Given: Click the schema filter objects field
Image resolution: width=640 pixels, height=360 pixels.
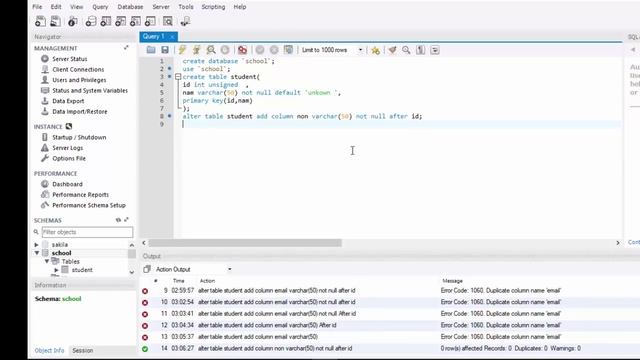Looking at the screenshot, I should (x=87, y=232).
